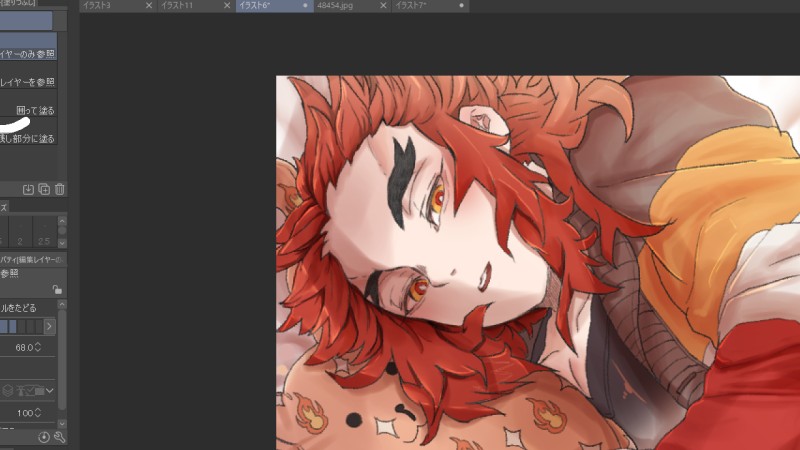Image resolution: width=800 pixels, height=450 pixels.
Task: Open sub tool detail wrench icon
Action: click(x=60, y=437)
